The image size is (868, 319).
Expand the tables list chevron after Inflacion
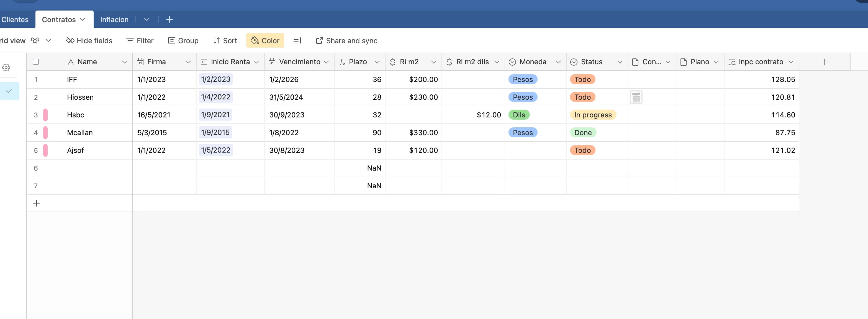[147, 20]
